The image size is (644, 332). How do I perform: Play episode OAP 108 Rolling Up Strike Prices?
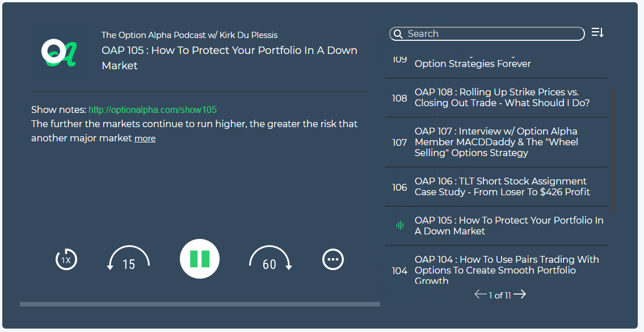point(496,98)
